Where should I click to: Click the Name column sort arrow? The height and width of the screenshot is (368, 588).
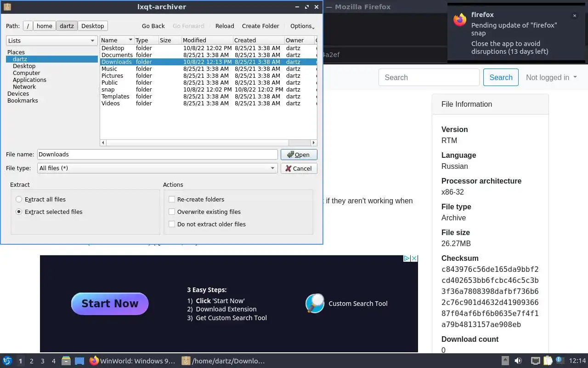click(131, 40)
